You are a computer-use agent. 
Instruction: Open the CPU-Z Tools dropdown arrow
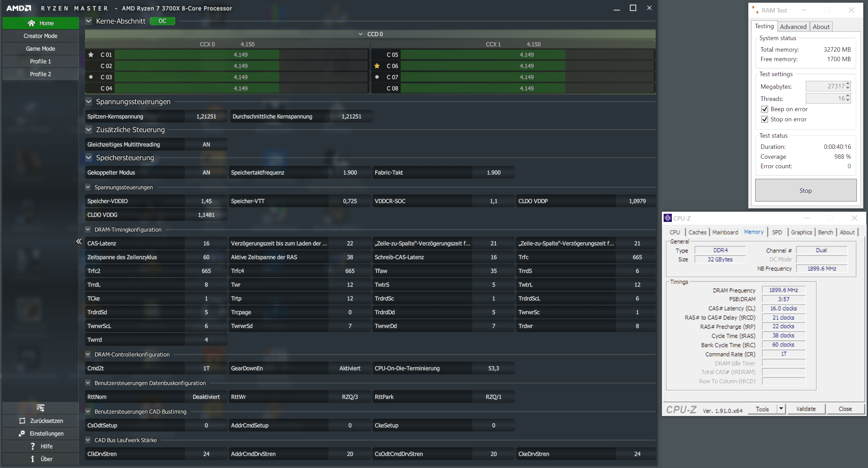[781, 409]
